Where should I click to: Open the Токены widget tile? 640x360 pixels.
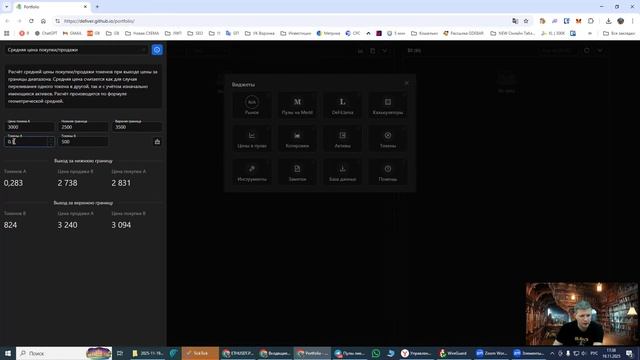pyautogui.click(x=388, y=139)
